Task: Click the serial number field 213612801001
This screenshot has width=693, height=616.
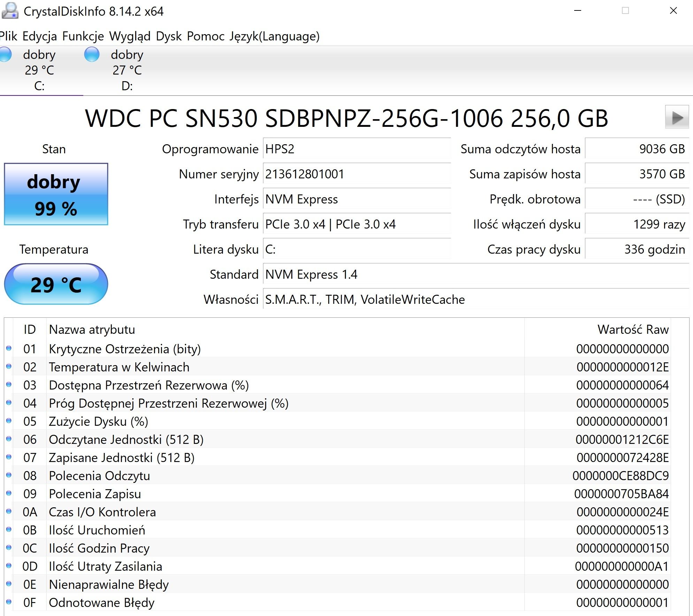Action: [x=357, y=174]
